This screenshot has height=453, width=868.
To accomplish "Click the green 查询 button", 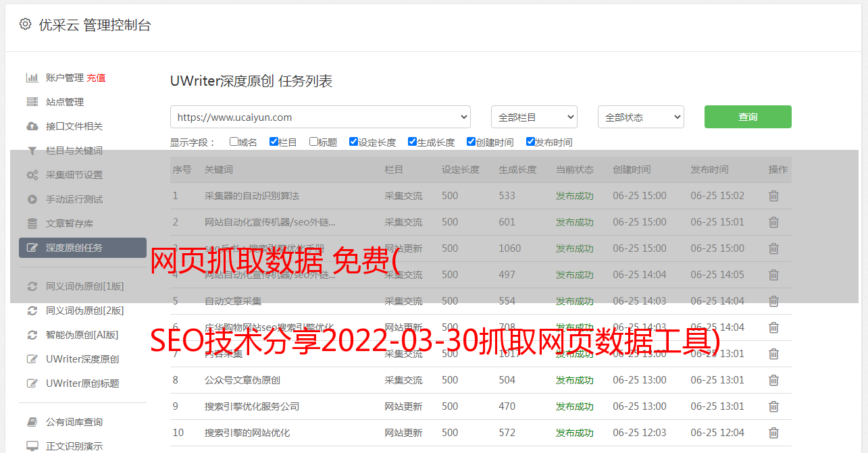I will tap(748, 117).
